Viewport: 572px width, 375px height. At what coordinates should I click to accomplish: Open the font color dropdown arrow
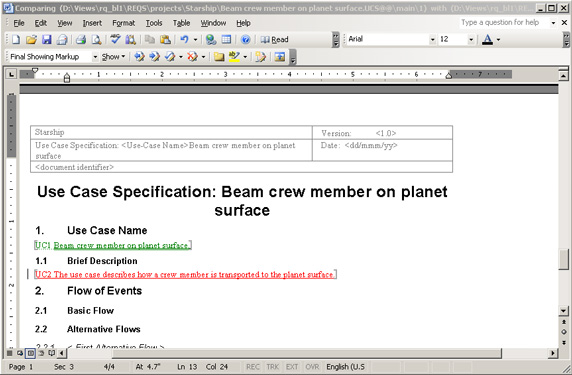point(498,39)
